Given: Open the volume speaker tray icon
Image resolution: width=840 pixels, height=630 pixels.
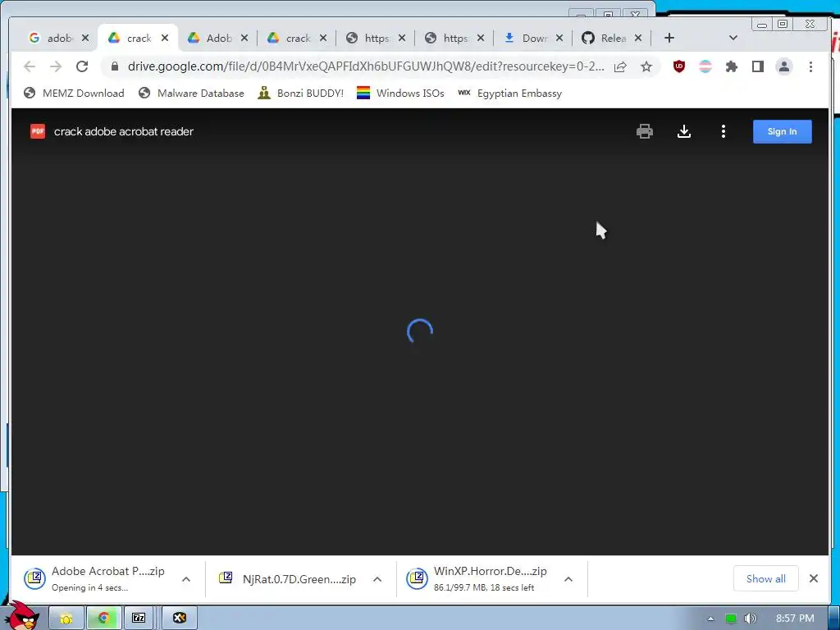Looking at the screenshot, I should click(751, 619).
